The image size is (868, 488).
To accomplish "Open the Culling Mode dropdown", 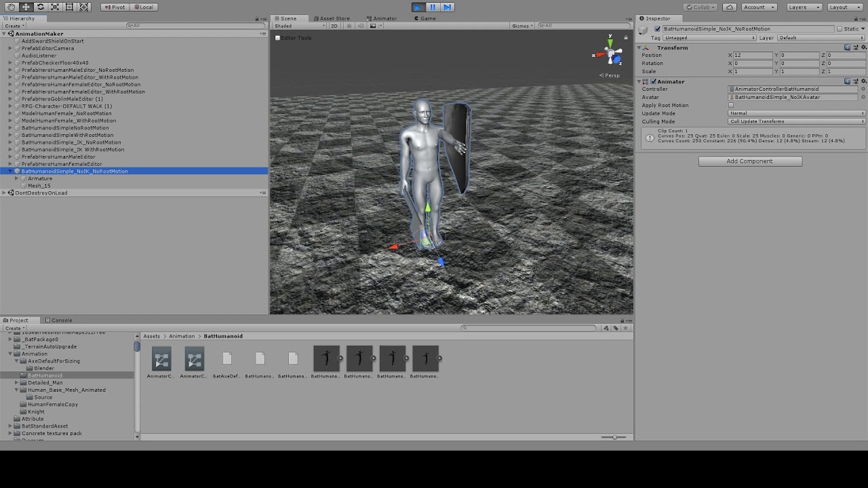I will 796,121.
